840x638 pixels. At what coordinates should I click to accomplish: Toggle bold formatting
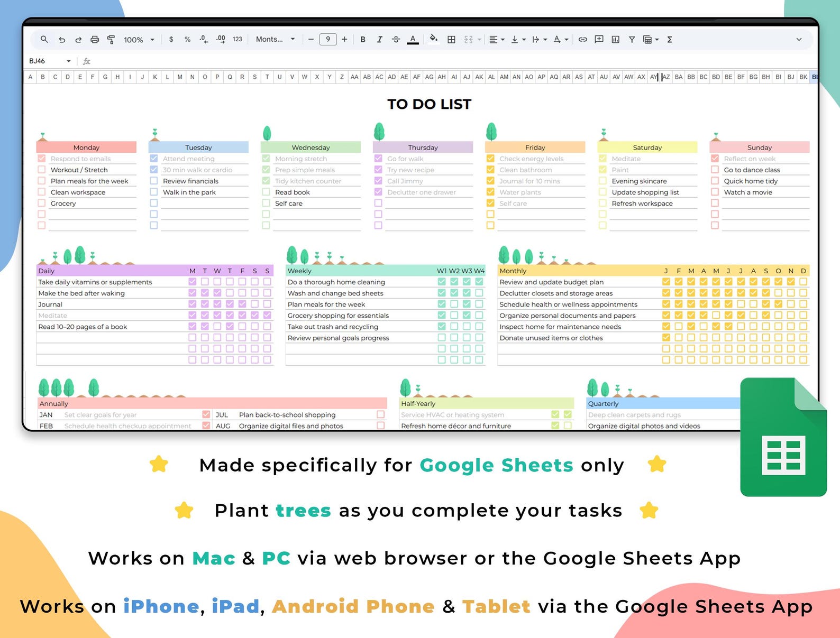click(363, 40)
